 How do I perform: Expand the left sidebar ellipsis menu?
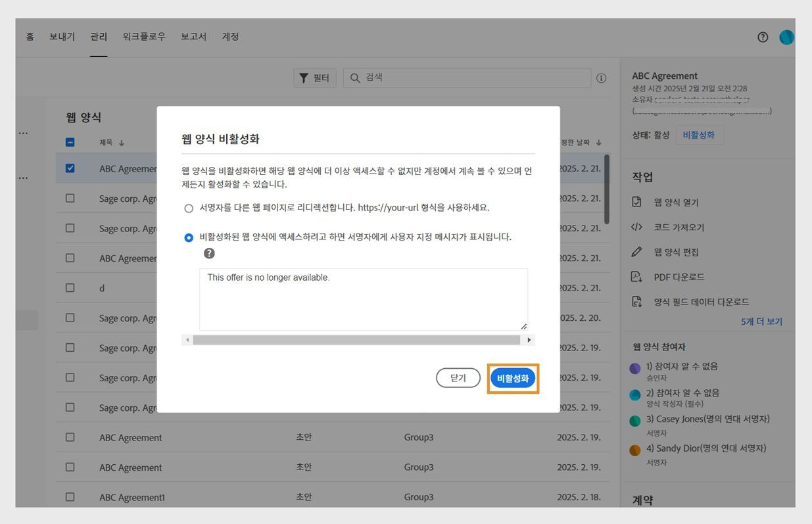(x=23, y=132)
